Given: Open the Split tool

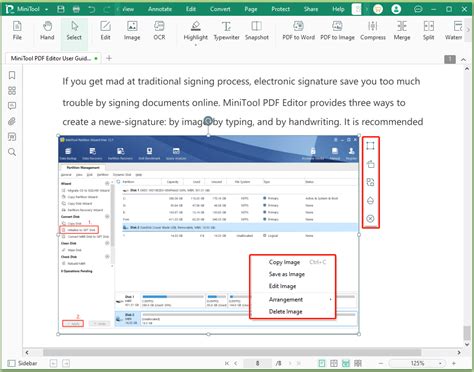Looking at the screenshot, I should pyautogui.click(x=429, y=30).
